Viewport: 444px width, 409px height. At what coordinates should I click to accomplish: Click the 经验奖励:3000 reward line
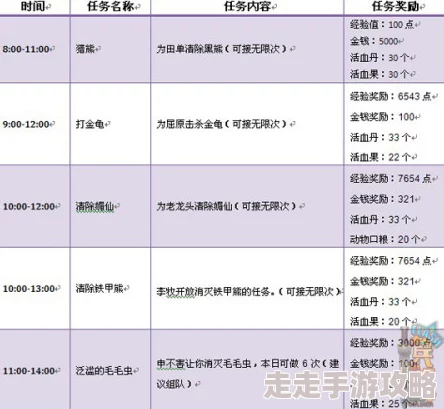[x=389, y=343]
